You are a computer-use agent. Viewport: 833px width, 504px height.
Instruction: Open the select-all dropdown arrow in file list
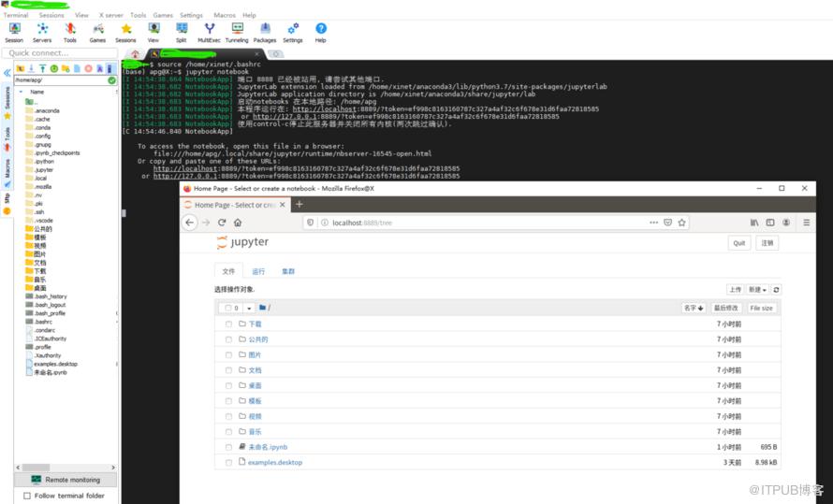coord(249,309)
